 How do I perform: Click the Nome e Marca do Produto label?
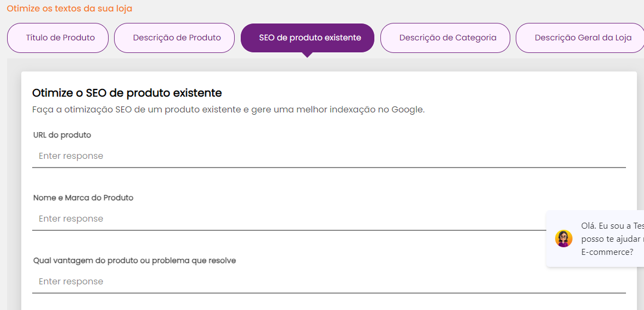pos(84,198)
